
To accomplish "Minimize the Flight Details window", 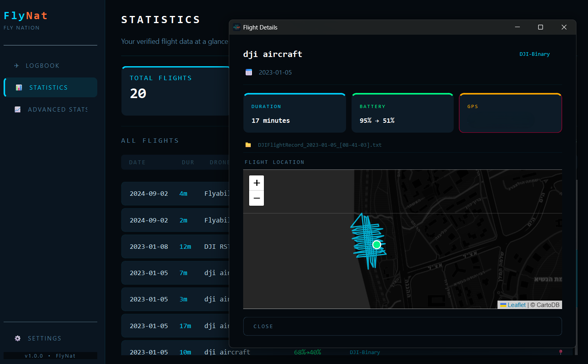I will [x=517, y=27].
